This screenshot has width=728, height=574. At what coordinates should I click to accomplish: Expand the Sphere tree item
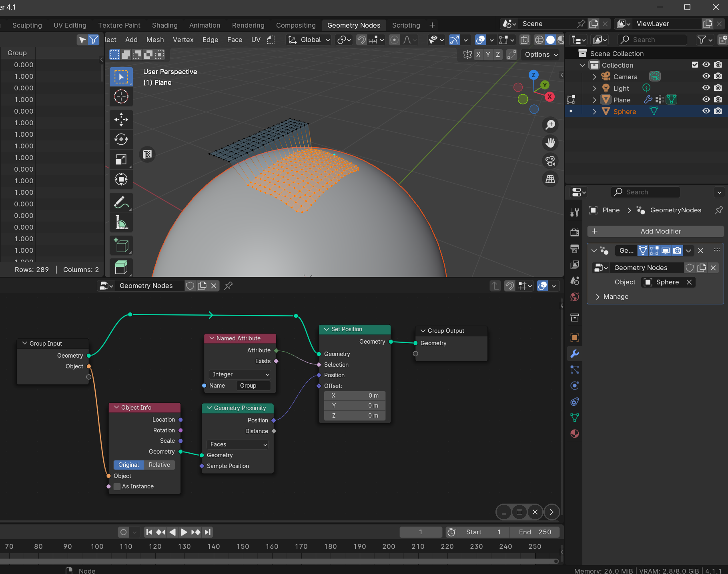[594, 112]
